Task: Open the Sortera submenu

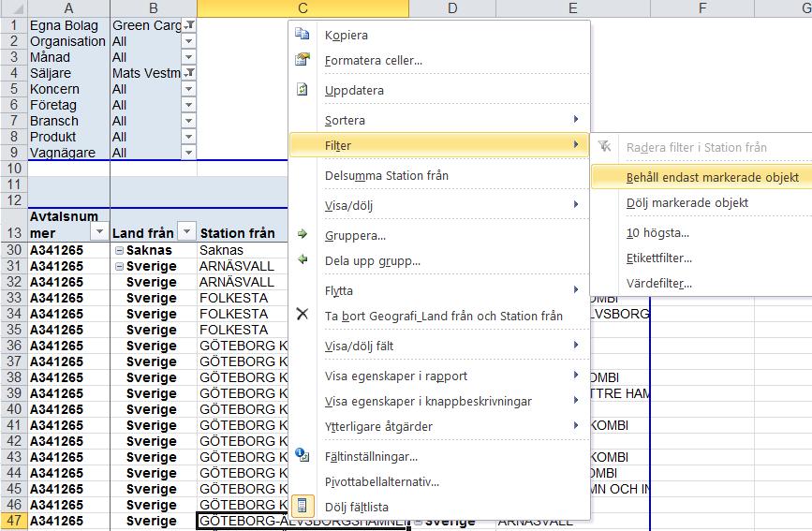Action: point(439,121)
